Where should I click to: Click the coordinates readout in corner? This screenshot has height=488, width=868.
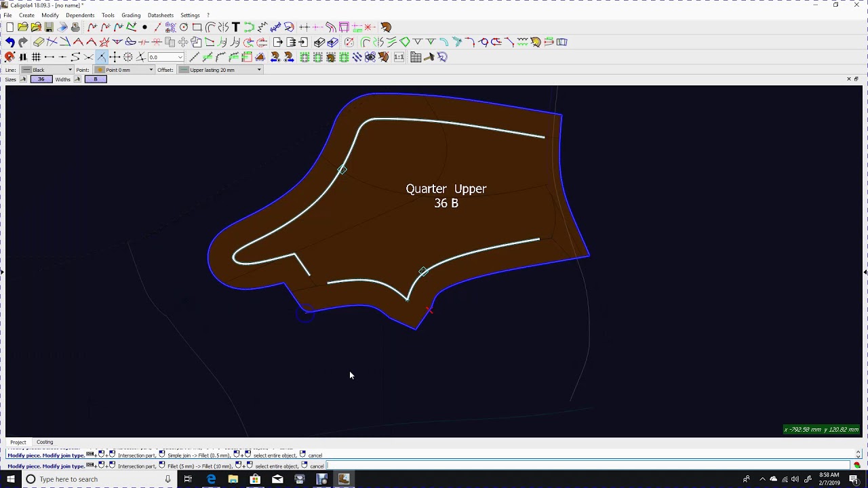(821, 429)
